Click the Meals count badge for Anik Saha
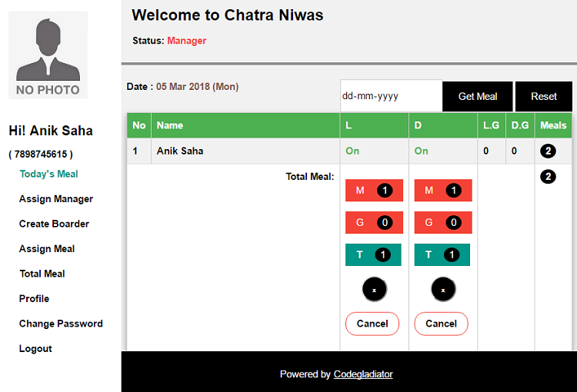The width and height of the screenshot is (577, 392). tap(548, 151)
